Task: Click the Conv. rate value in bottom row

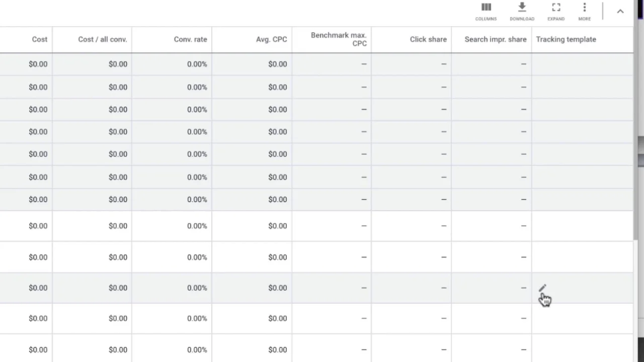Action: [x=197, y=349]
